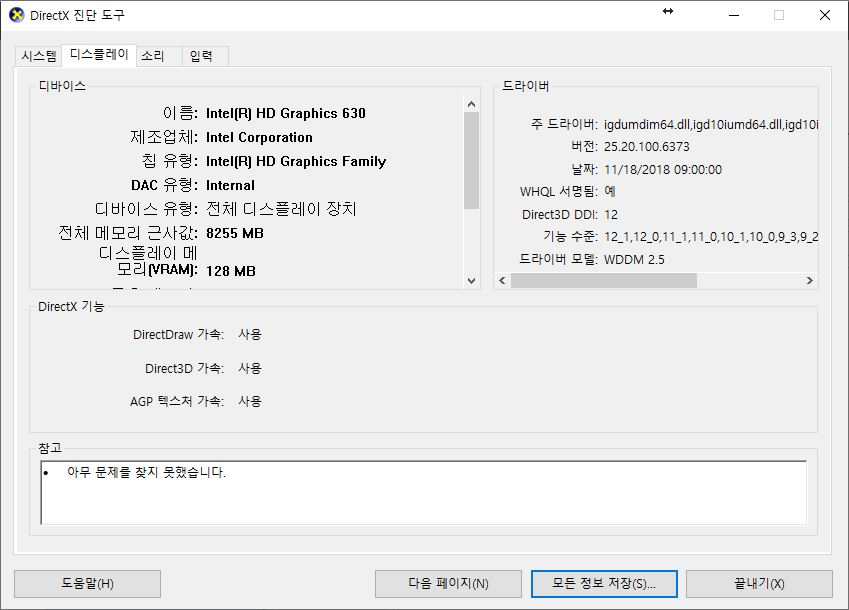
Task: Click the DirectX icon in the title bar
Action: coord(16,15)
